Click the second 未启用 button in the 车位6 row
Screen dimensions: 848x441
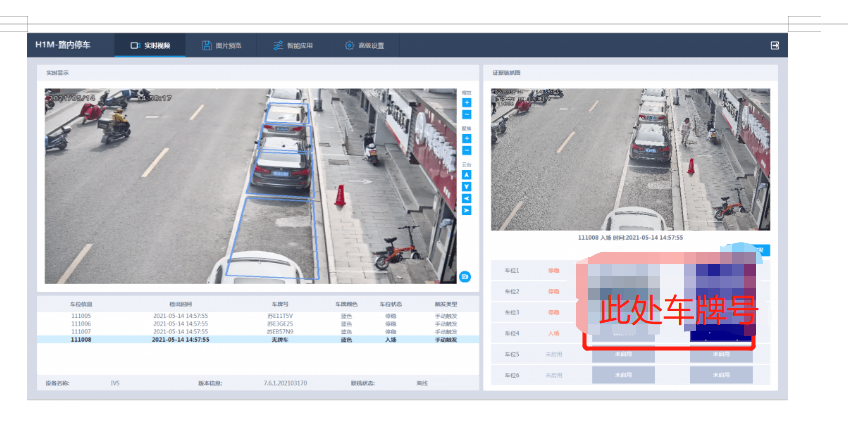point(721,375)
